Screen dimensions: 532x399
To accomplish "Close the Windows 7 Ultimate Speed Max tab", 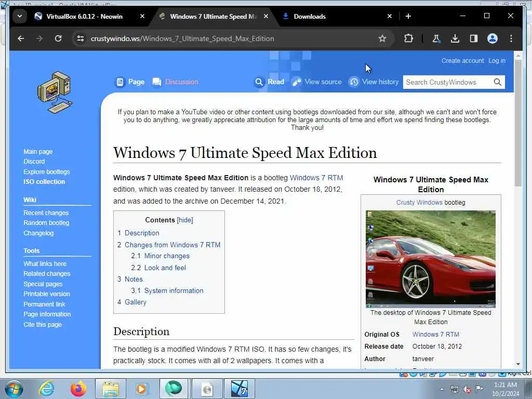I will click(266, 16).
